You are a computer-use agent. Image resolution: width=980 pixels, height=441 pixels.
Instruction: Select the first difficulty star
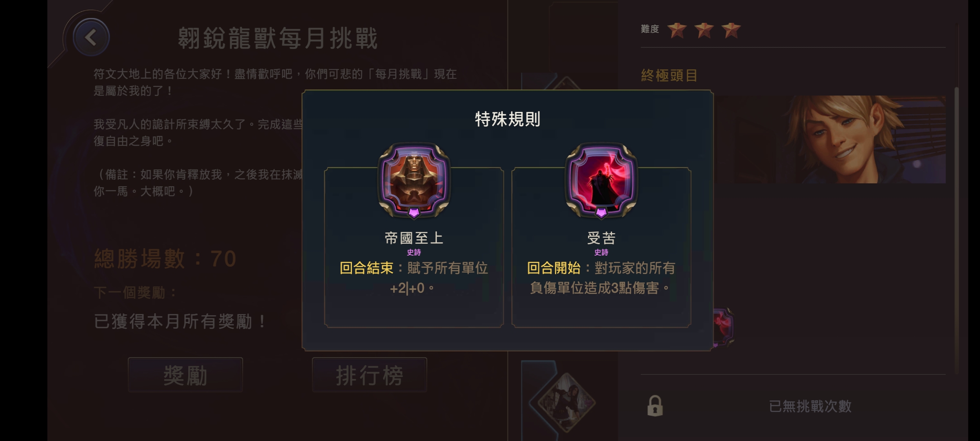[x=677, y=30]
